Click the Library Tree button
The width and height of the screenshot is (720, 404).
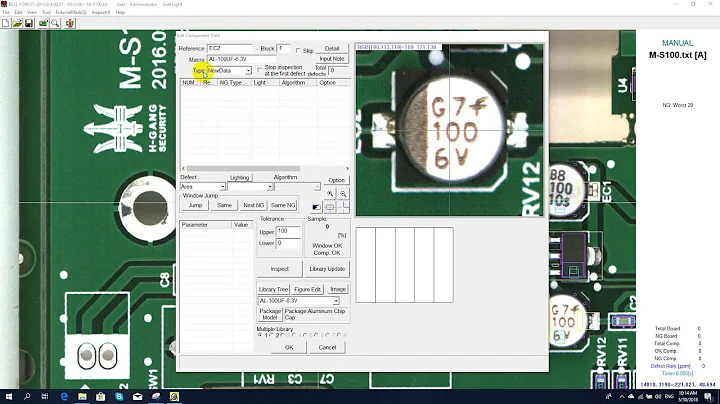click(x=273, y=289)
